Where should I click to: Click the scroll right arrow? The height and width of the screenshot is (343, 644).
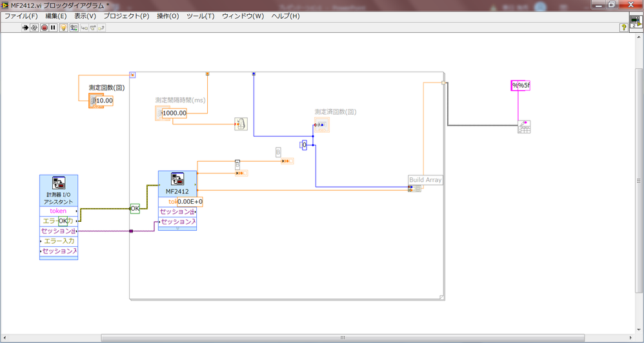pyautogui.click(x=632, y=338)
